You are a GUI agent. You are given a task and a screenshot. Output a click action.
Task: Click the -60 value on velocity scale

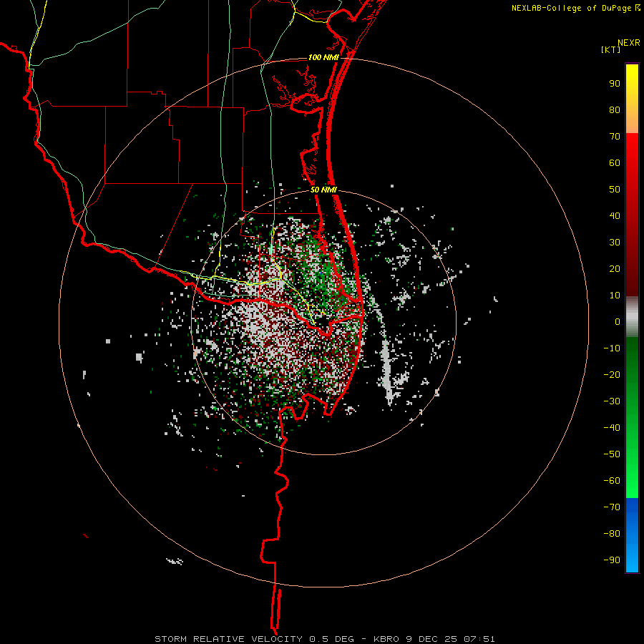click(x=612, y=481)
